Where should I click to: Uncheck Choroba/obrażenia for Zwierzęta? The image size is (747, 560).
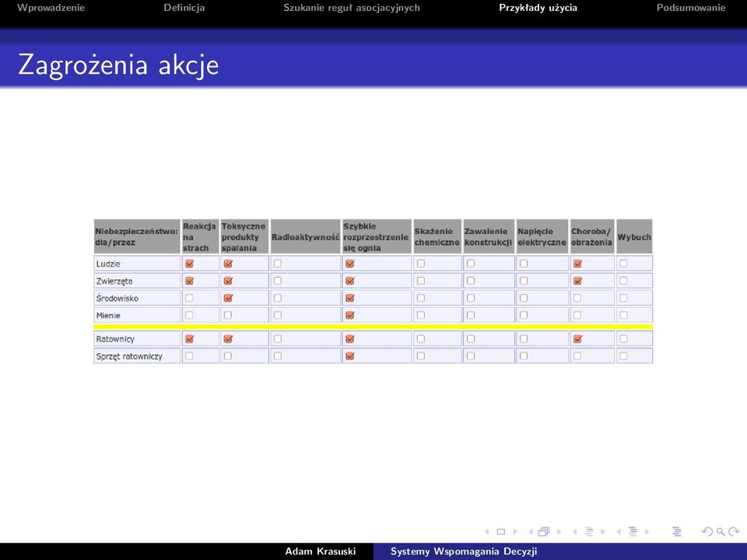pos(578,281)
